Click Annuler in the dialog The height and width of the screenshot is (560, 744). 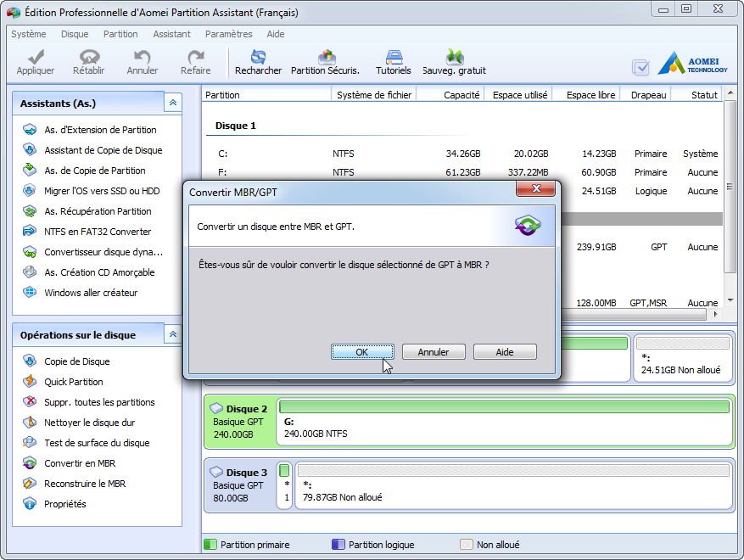pyautogui.click(x=434, y=352)
